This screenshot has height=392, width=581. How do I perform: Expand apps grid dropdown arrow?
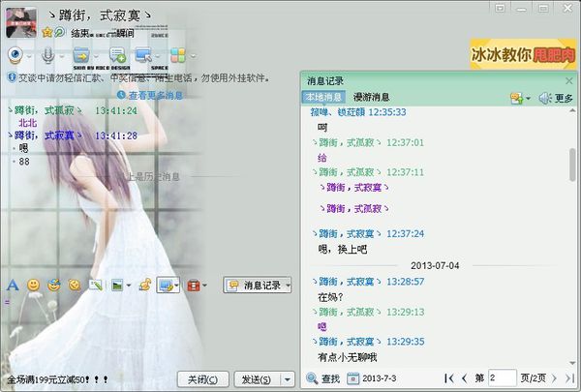tap(193, 56)
